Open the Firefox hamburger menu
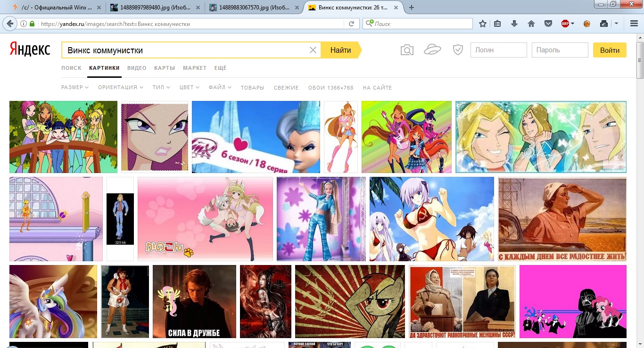Screen dimensions: 644x348 pos(634,24)
